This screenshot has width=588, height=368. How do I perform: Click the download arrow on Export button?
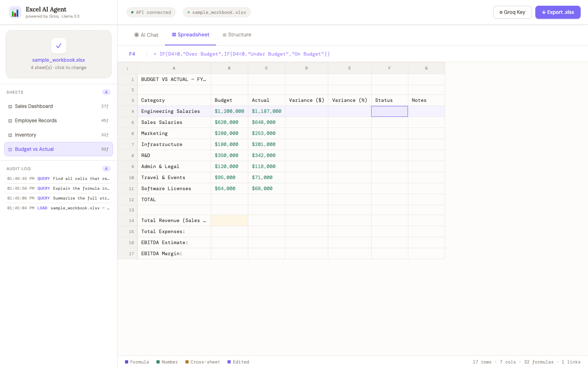click(544, 12)
